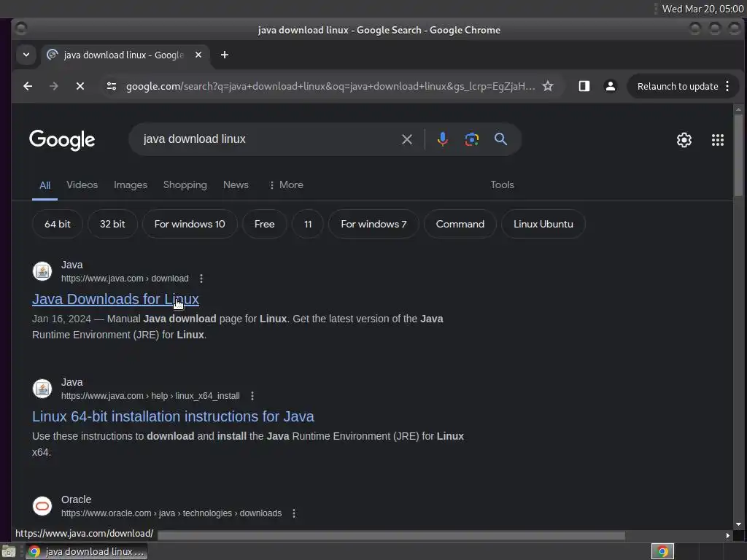The image size is (747, 560).
Task: Stop loading the page
Action: [x=80, y=86]
